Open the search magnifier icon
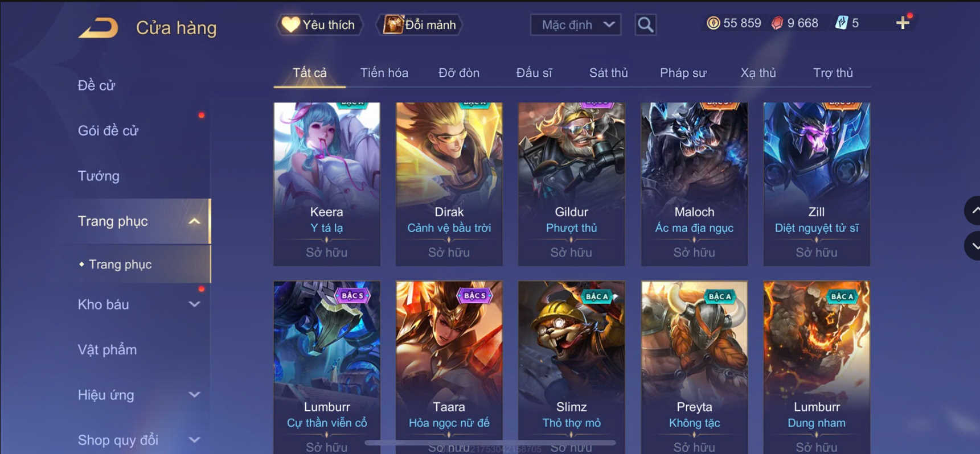This screenshot has height=454, width=980. click(x=645, y=24)
